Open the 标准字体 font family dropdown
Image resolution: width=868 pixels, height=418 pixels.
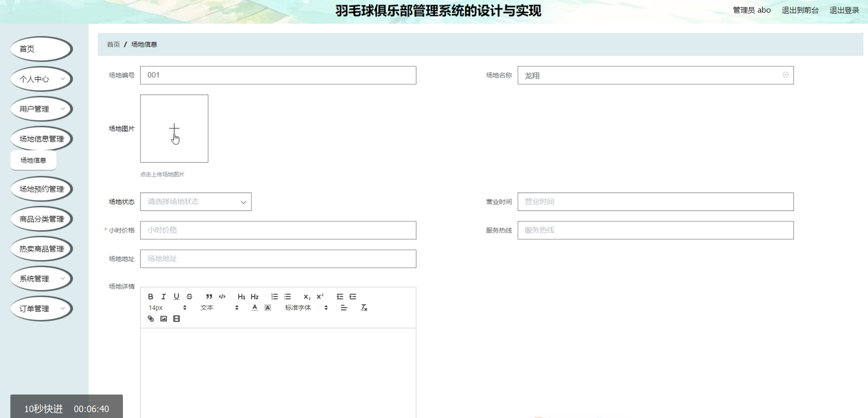(x=306, y=308)
